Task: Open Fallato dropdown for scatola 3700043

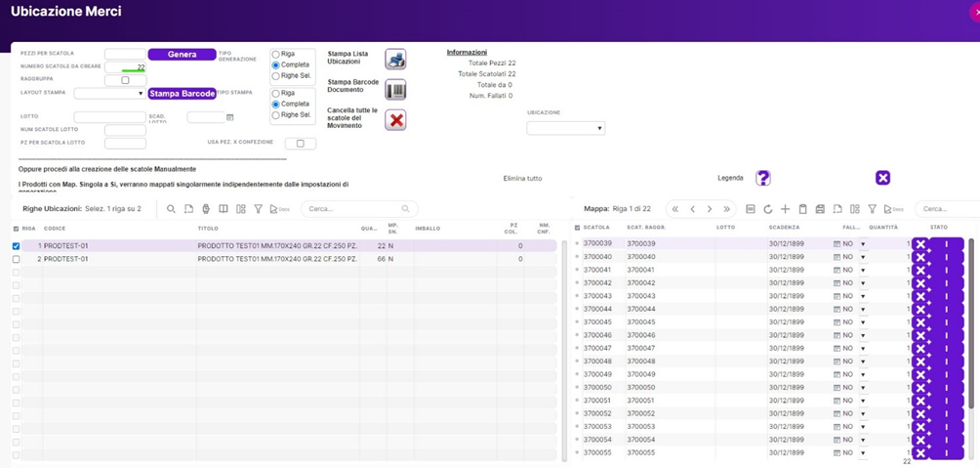Action: click(863, 297)
